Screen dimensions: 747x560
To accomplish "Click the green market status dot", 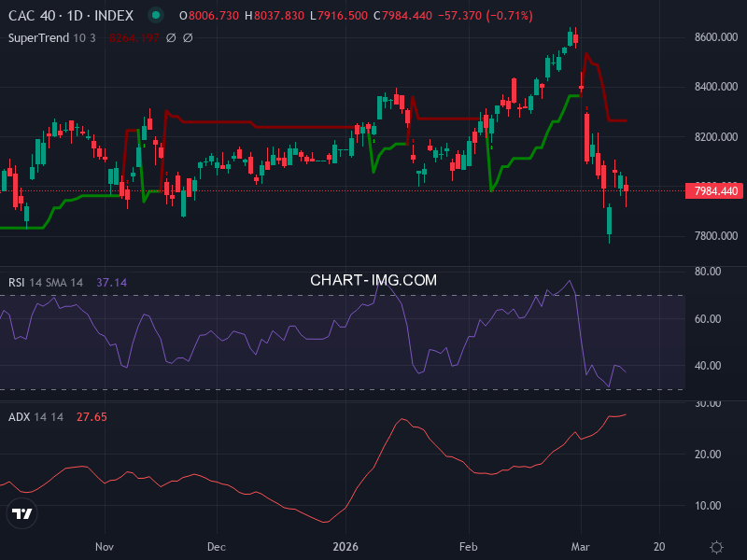I will pyautogui.click(x=154, y=15).
